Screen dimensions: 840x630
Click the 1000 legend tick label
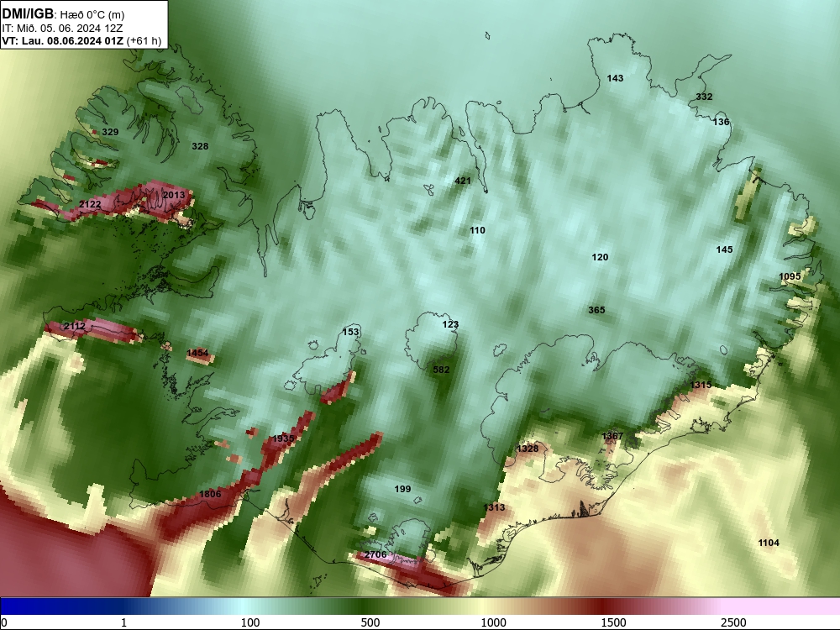(x=493, y=622)
